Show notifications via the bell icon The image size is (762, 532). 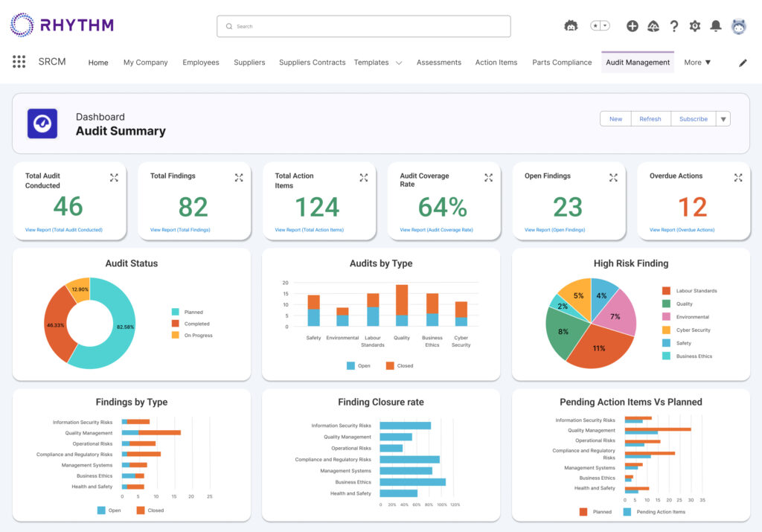[x=716, y=26]
